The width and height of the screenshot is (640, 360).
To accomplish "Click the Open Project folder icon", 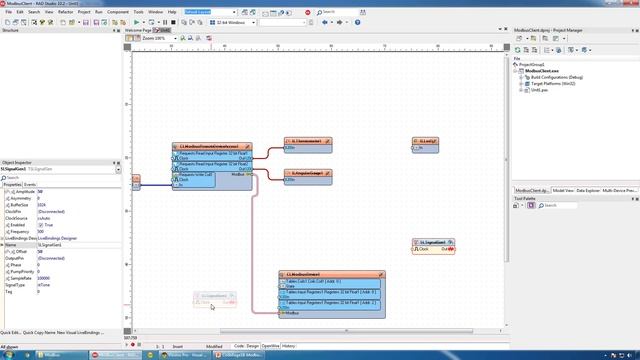I will [x=72, y=22].
